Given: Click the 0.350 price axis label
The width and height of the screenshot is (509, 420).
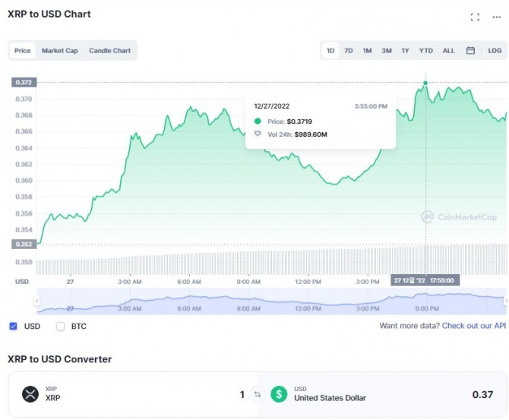Looking at the screenshot, I should point(24,261).
